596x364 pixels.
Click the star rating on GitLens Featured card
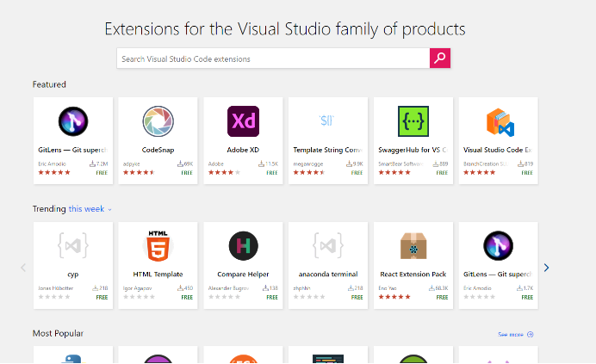(x=54, y=172)
